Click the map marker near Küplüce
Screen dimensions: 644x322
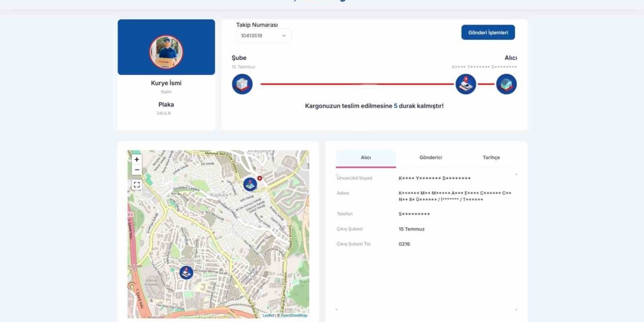[x=250, y=184]
